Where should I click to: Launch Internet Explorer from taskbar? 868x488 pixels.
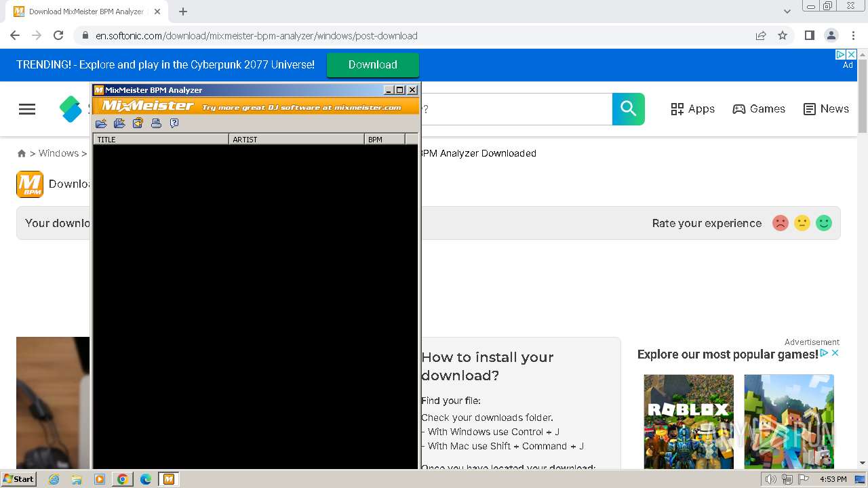(x=54, y=479)
